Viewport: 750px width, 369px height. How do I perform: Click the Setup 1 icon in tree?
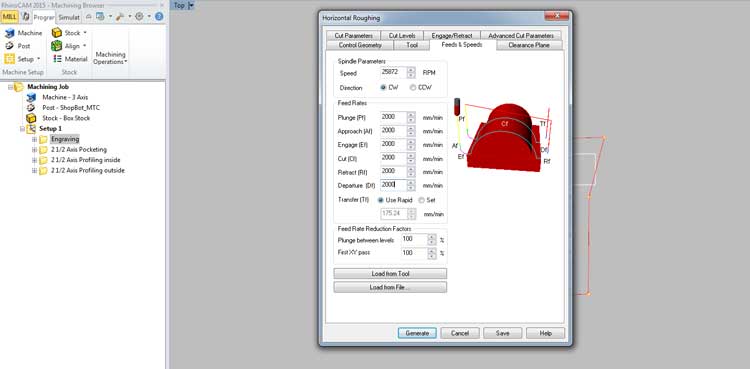[31, 129]
